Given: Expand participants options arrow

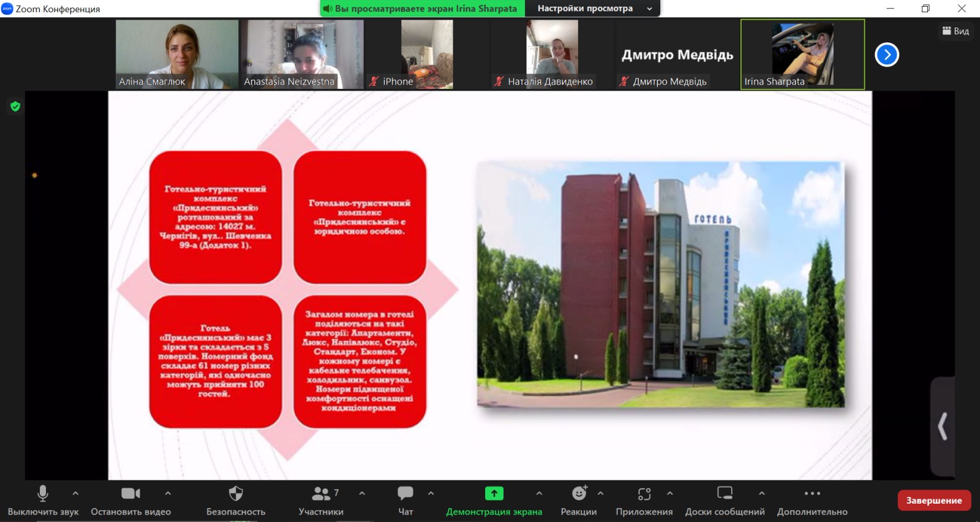Looking at the screenshot, I should [362, 493].
